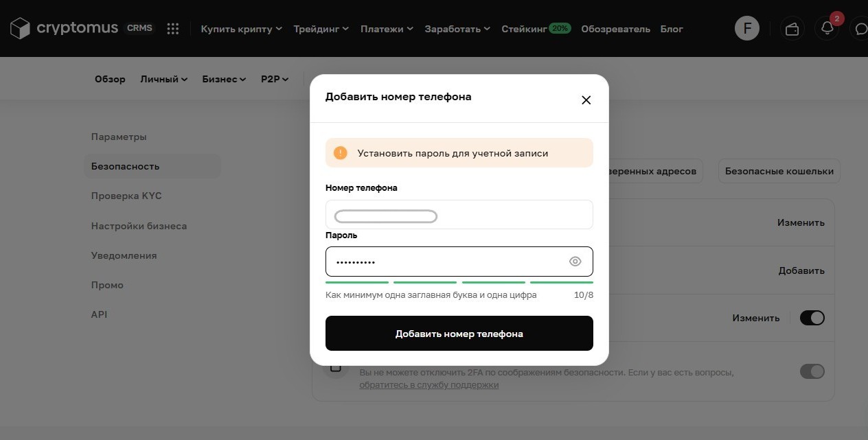Toggle the disabled 2FA switch
The height and width of the screenshot is (440, 868).
pyautogui.click(x=812, y=371)
